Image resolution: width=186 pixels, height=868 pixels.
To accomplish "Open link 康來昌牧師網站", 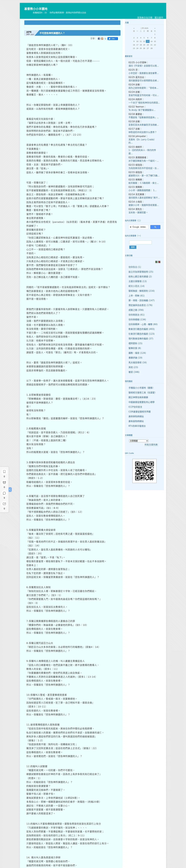I will click(x=136, y=421).
